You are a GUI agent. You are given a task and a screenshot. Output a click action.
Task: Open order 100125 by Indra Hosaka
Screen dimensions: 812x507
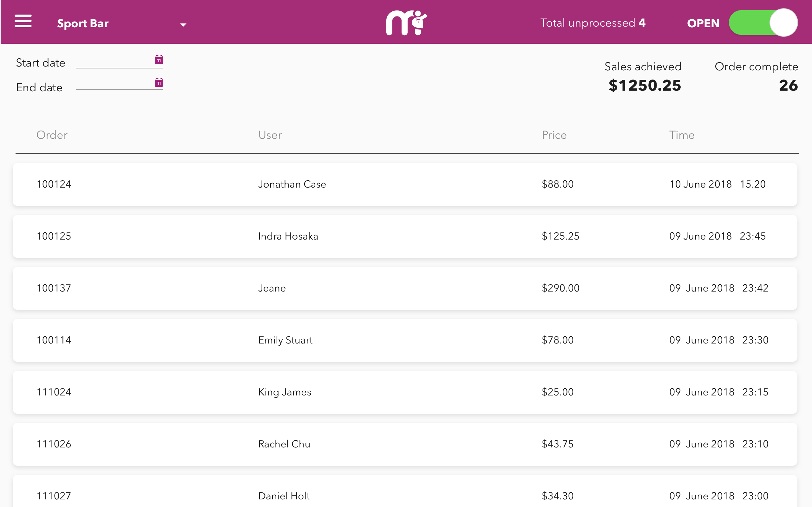pos(405,236)
